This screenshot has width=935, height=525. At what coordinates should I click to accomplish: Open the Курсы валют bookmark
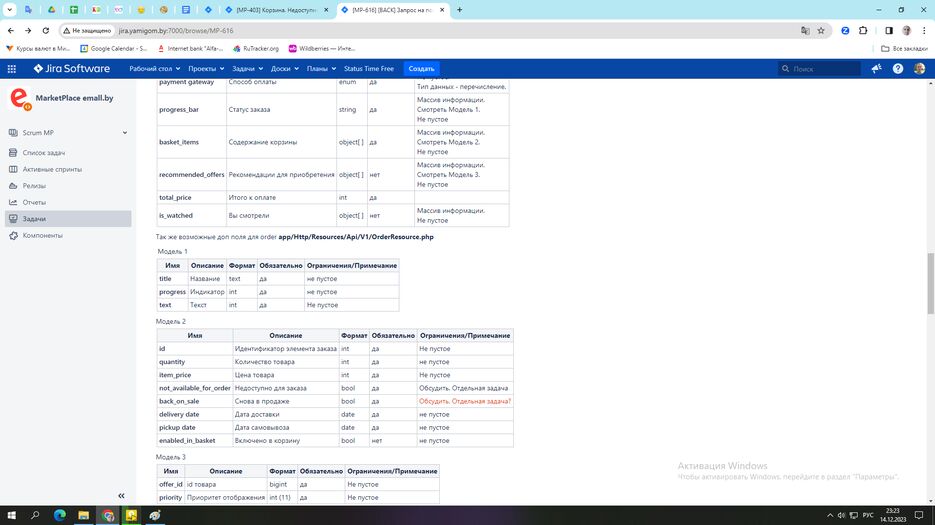coord(38,48)
